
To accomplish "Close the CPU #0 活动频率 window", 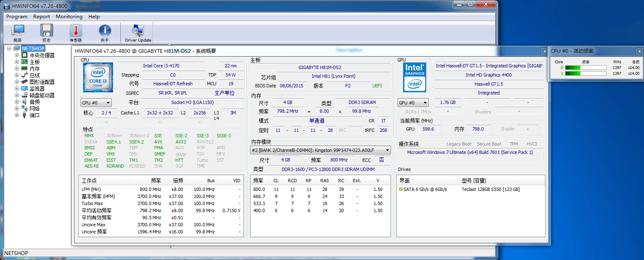I will coord(639,51).
